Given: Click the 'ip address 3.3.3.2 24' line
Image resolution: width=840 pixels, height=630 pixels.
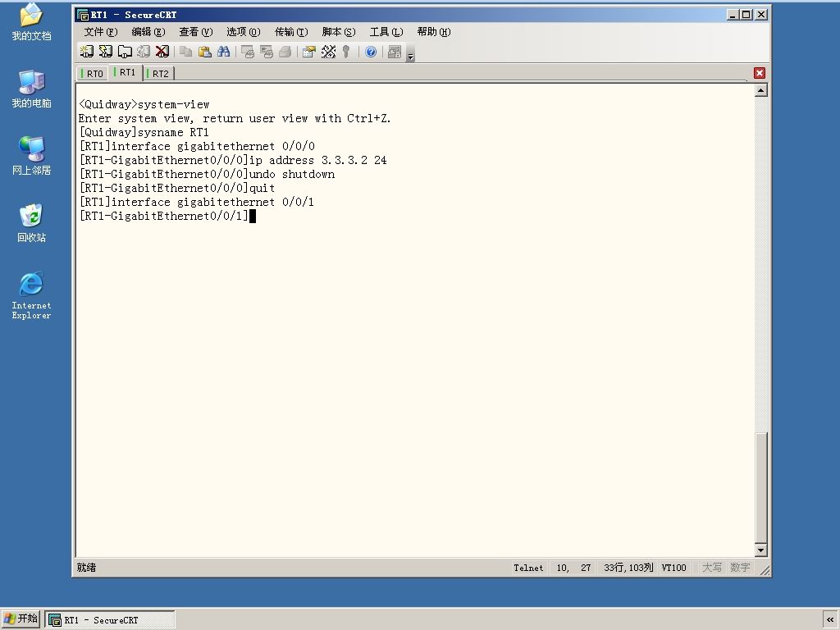Looking at the screenshot, I should pos(233,160).
